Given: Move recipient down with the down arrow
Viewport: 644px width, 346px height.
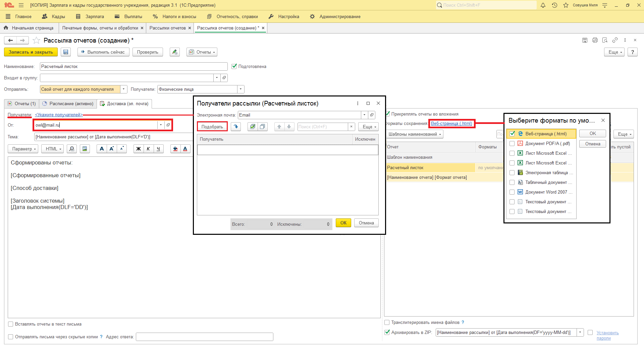Looking at the screenshot, I should 289,127.
